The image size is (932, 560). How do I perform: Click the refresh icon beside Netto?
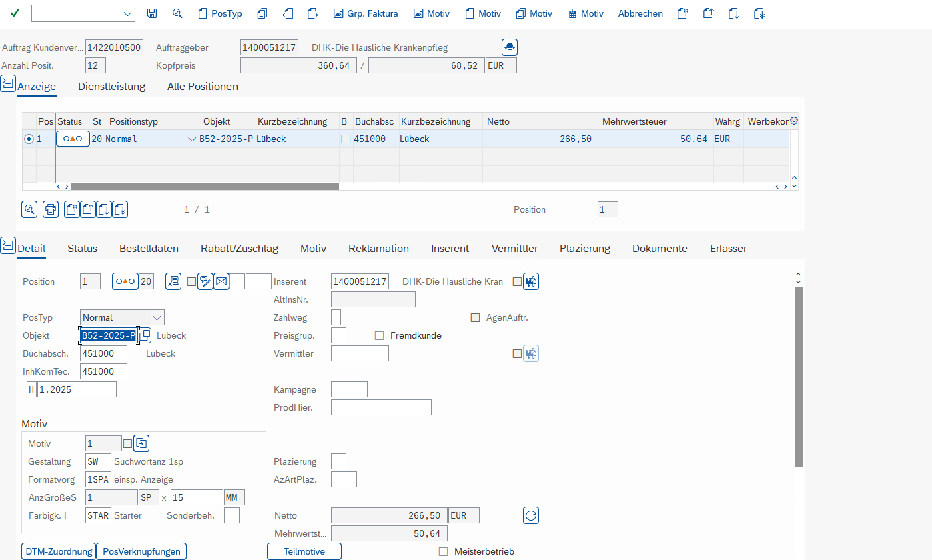(531, 515)
